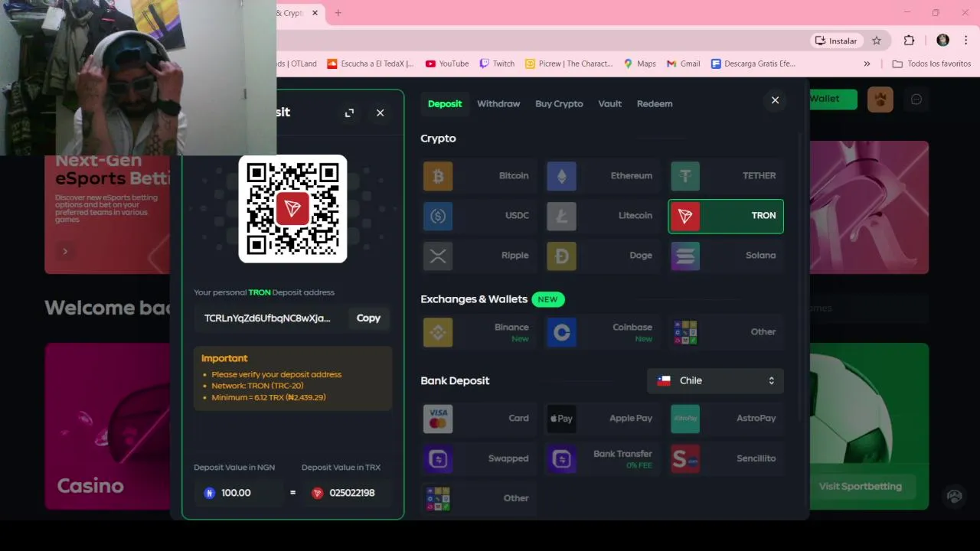The image size is (980, 551).
Task: Click the TRON deposit QR code
Action: point(292,209)
